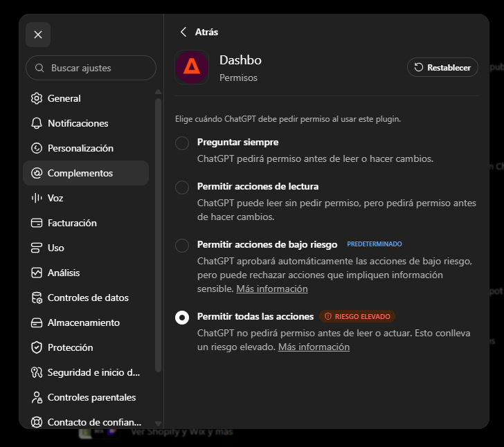Click the sidebar scroll-down arrow

coord(158,423)
